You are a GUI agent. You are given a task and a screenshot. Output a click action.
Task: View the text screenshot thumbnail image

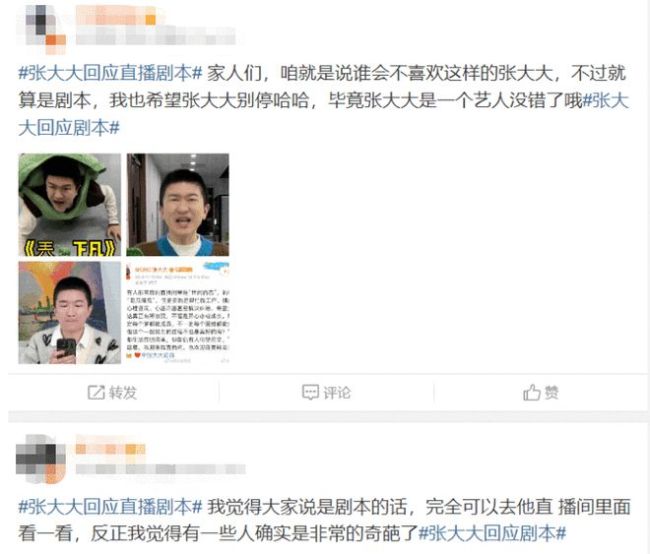(x=178, y=313)
